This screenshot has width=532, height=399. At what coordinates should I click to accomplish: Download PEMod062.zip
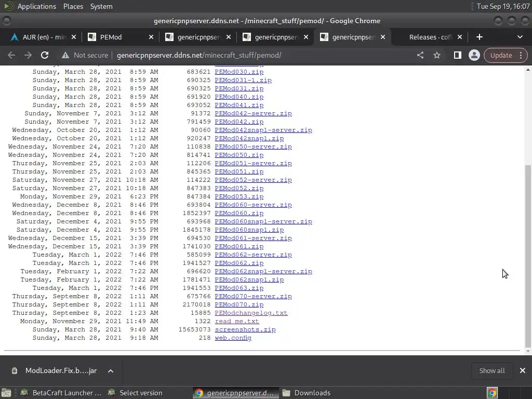tap(239, 263)
